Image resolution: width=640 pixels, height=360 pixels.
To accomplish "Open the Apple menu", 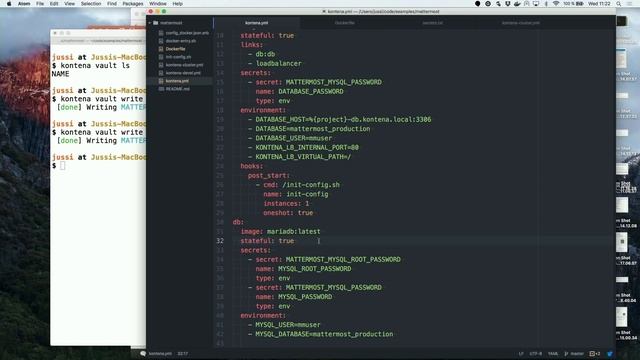I will coord(9,4).
